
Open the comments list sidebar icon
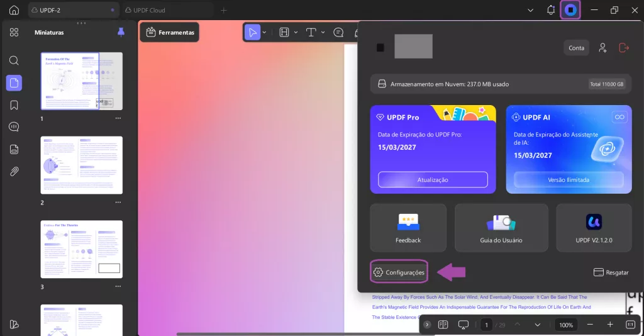(14, 127)
